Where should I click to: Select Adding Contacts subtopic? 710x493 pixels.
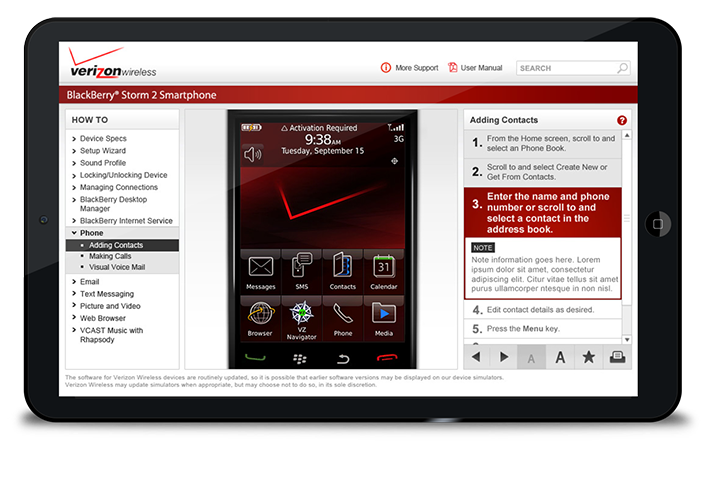(122, 245)
